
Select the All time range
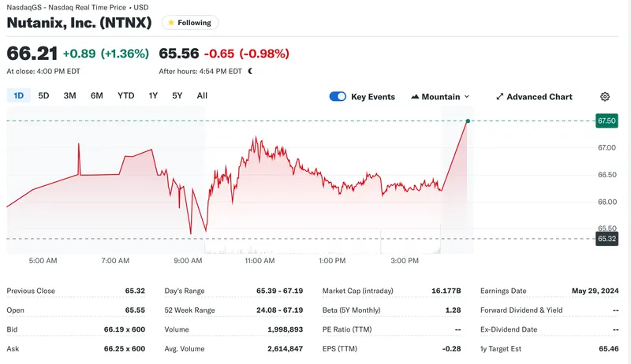(202, 96)
